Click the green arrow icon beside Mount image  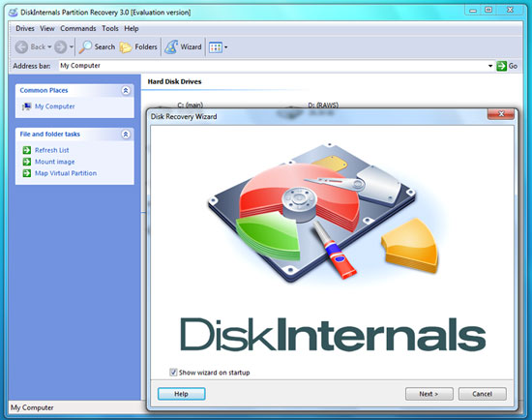pos(27,162)
